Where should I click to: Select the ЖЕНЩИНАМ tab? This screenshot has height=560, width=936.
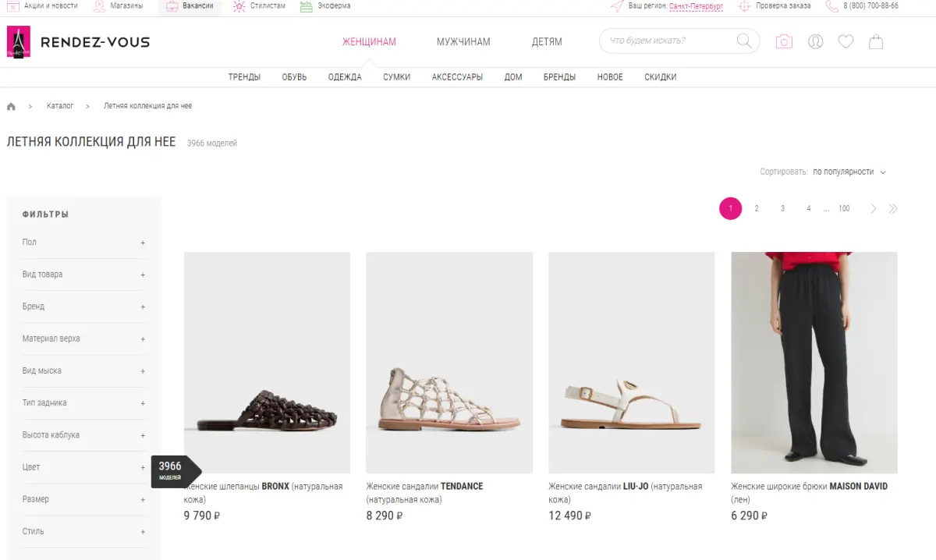click(x=369, y=42)
